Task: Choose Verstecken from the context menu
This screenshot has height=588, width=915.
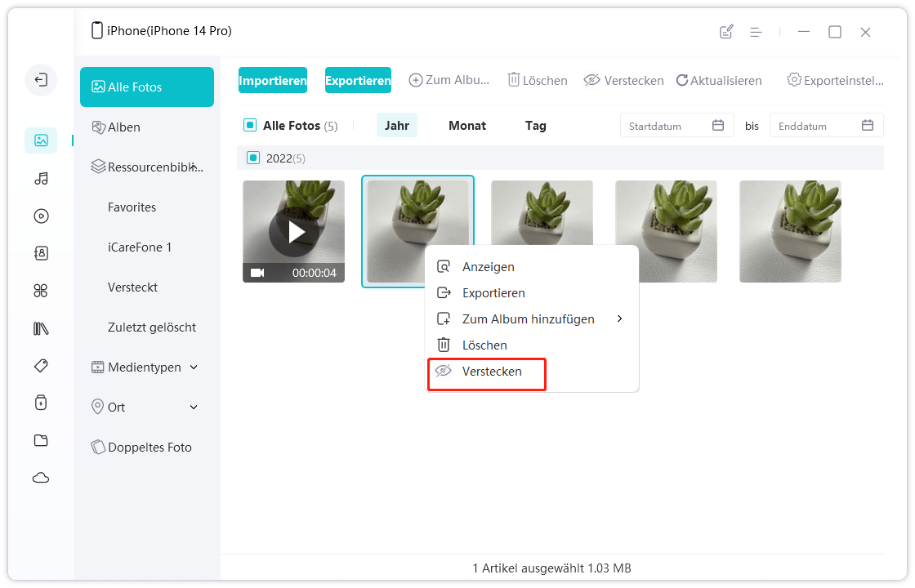Action: [x=491, y=372]
